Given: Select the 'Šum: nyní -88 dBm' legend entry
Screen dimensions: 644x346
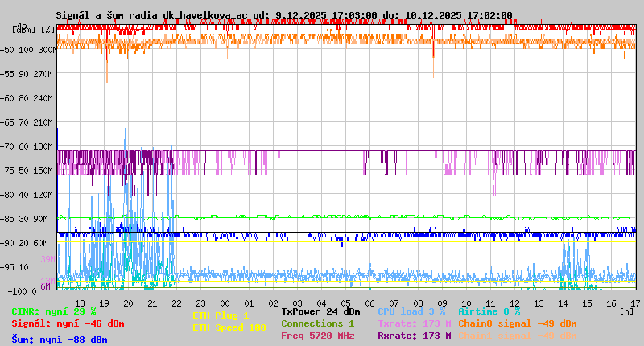Looking at the screenshot, I should pos(60,340).
